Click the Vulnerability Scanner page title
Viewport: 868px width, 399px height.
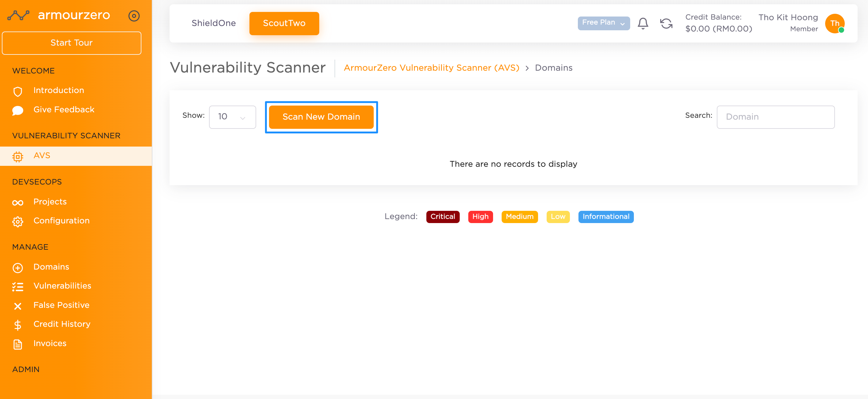248,68
